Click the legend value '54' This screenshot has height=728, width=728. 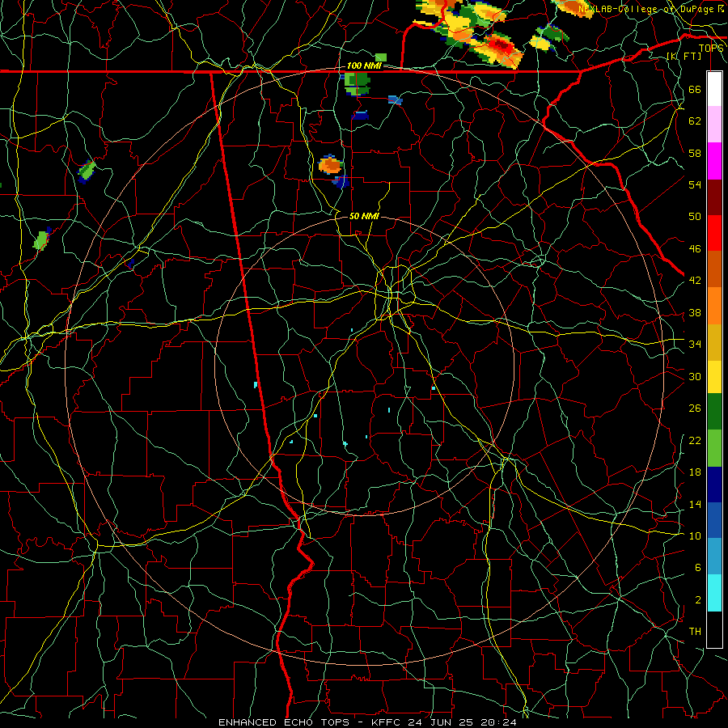pos(695,184)
